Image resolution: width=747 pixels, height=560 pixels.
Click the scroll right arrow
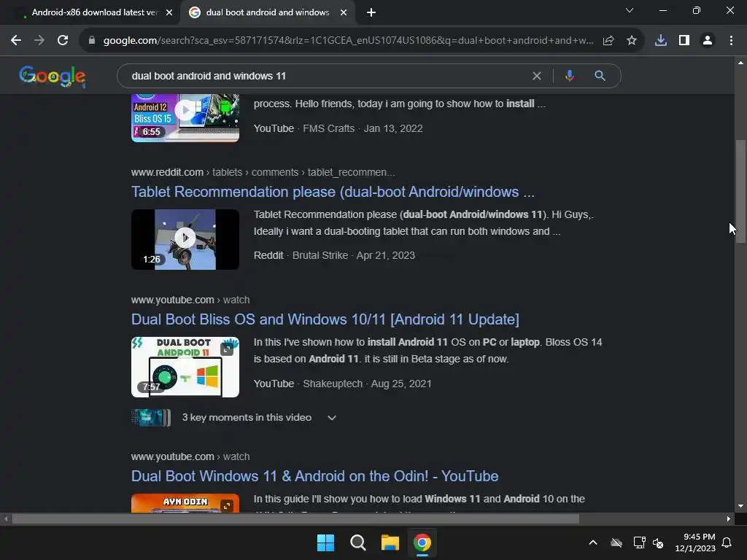tap(729, 519)
